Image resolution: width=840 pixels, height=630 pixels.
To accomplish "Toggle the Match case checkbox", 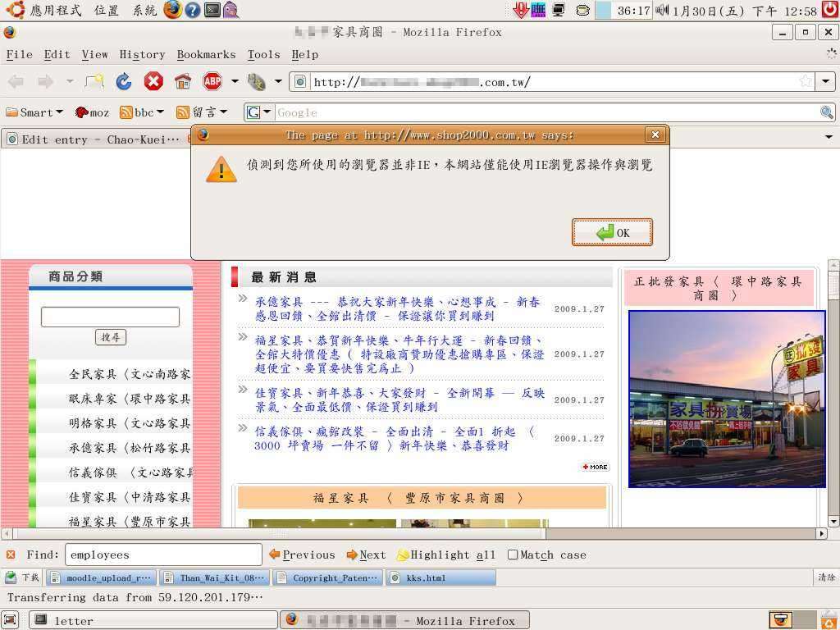I will point(513,555).
